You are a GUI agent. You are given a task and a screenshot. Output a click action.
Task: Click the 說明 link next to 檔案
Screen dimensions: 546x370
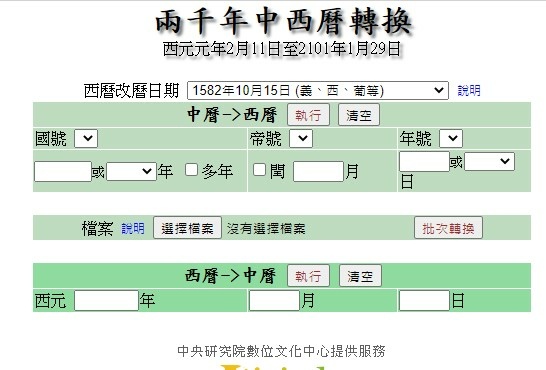point(133,229)
